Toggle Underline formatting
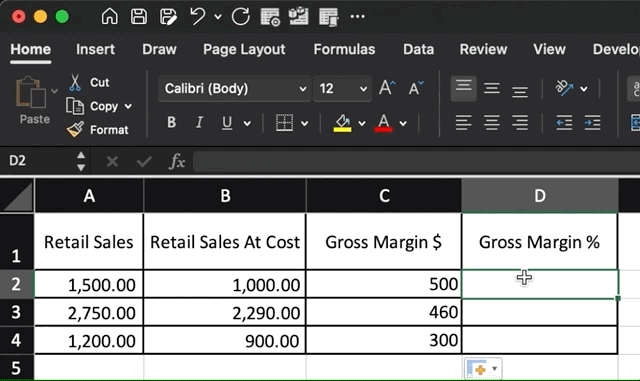640x381 pixels. [x=227, y=123]
